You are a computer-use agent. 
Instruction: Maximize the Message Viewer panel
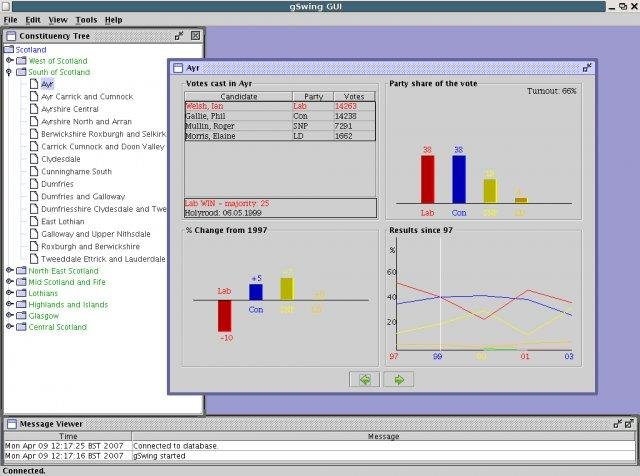tap(629, 424)
